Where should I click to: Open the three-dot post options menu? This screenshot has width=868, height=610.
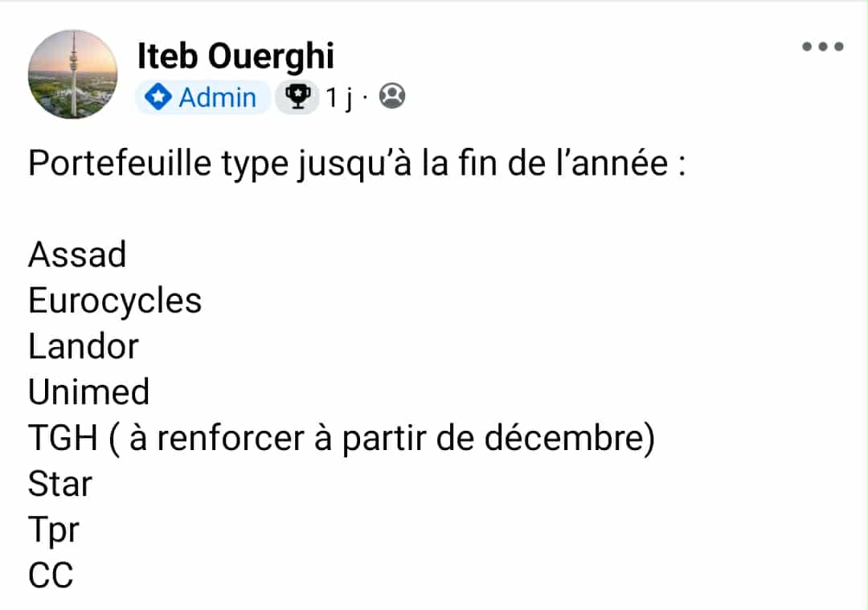[823, 47]
